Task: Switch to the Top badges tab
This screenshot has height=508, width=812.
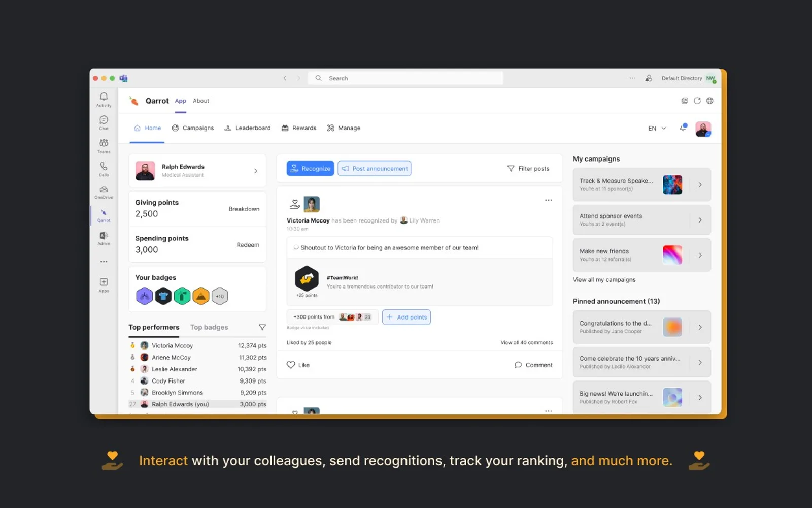Action: coord(209,327)
